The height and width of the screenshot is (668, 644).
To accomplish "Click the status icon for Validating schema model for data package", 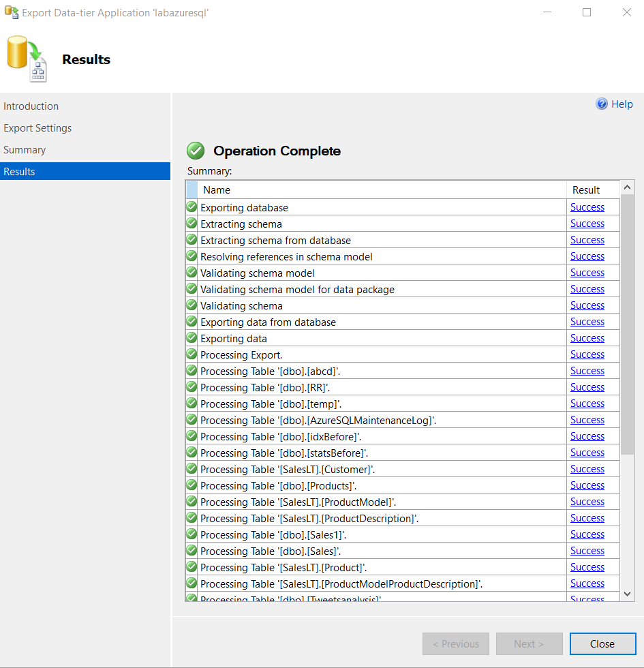I will coord(191,289).
